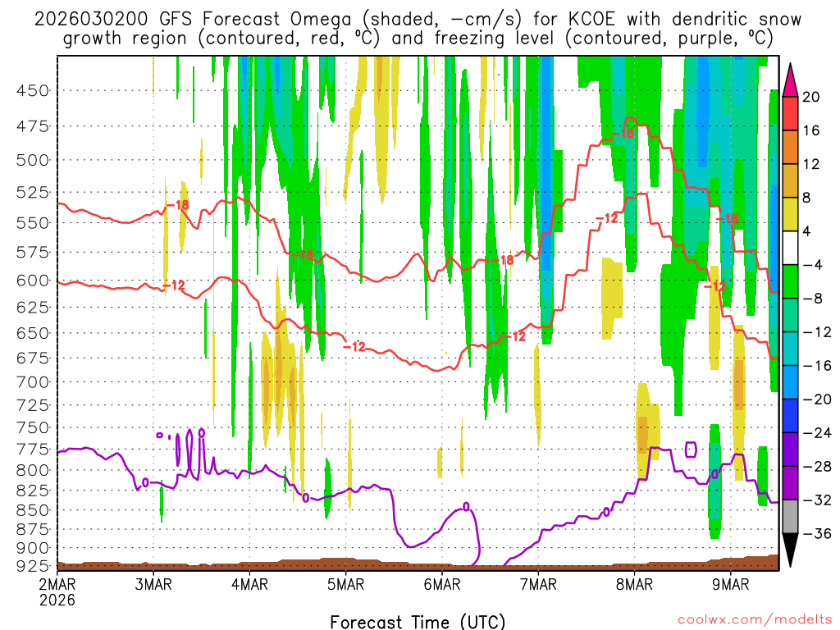Viewport: 840px width, 630px height.
Task: Select the 750 pressure level label
Action: (33, 428)
